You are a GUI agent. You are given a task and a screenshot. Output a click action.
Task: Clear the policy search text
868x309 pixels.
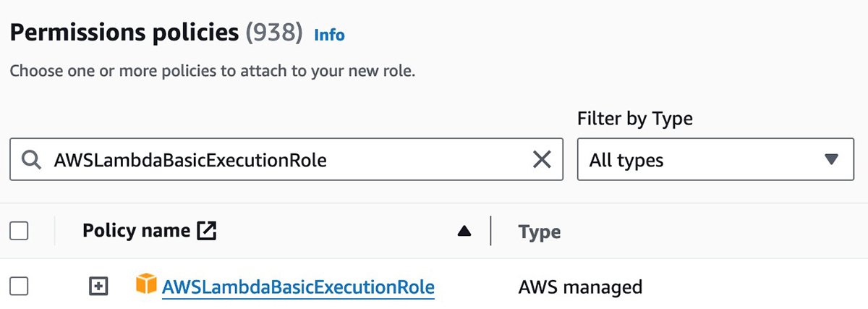pyautogui.click(x=542, y=160)
